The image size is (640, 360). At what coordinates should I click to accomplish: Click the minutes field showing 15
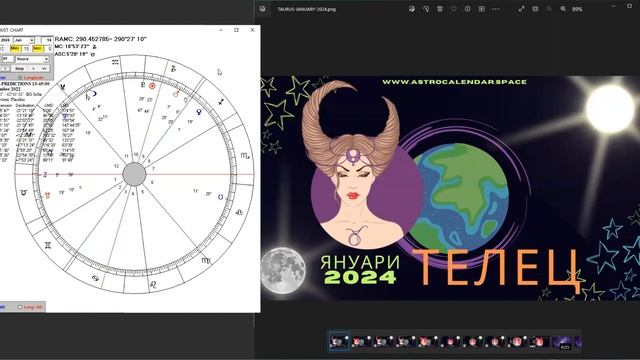coord(26,49)
